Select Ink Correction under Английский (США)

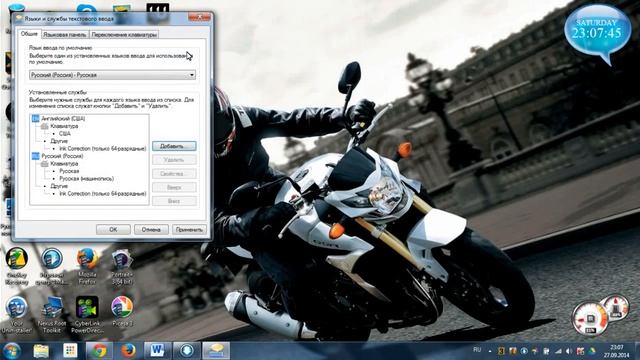click(x=102, y=149)
